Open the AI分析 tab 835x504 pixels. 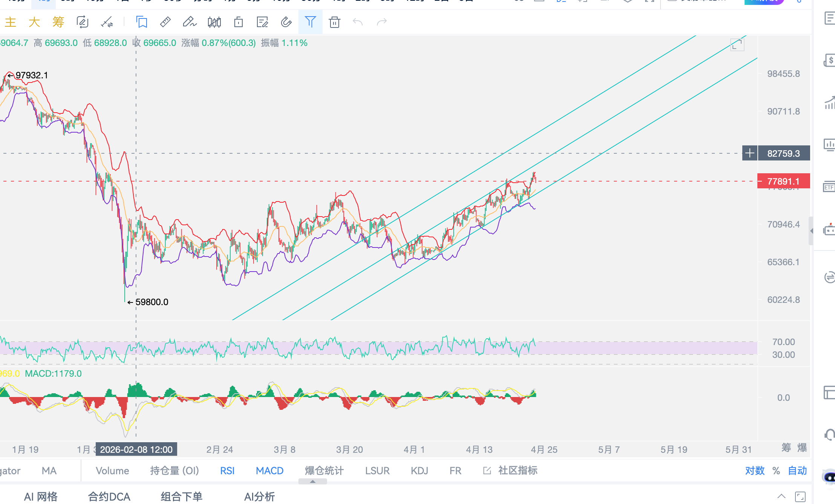259,496
